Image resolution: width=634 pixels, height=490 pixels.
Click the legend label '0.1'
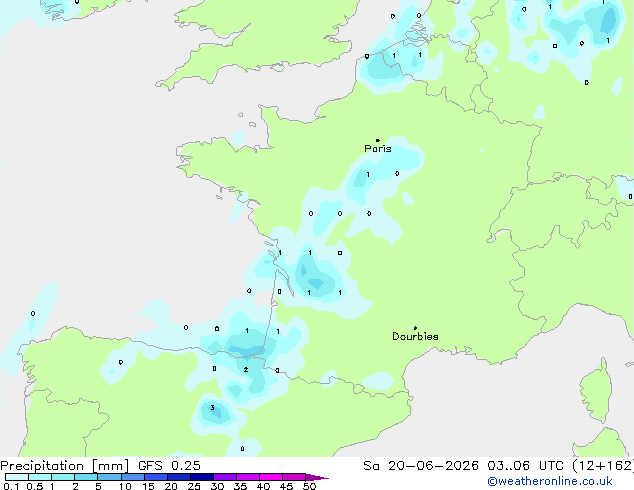point(11,486)
